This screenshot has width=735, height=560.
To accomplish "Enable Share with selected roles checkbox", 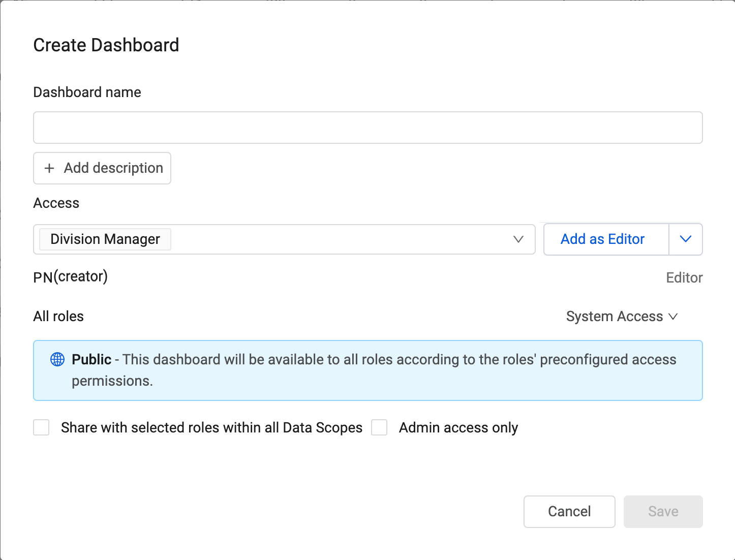I will click(41, 428).
